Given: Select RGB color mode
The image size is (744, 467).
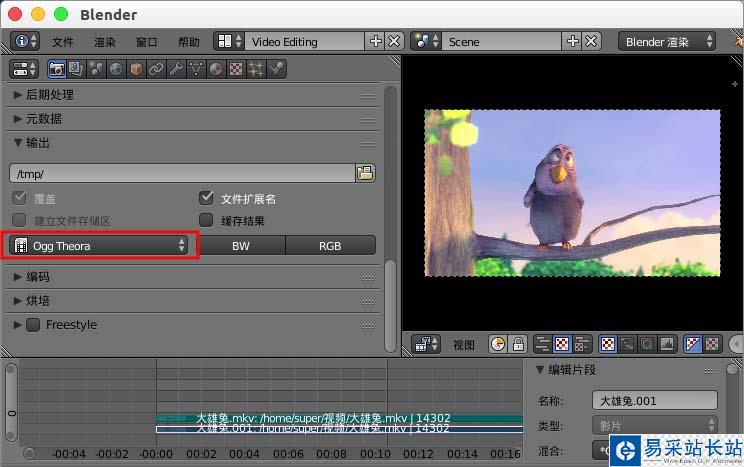Looking at the screenshot, I should 330,246.
